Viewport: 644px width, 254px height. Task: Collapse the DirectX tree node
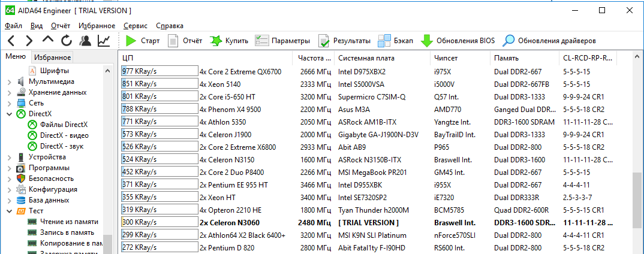click(10, 114)
